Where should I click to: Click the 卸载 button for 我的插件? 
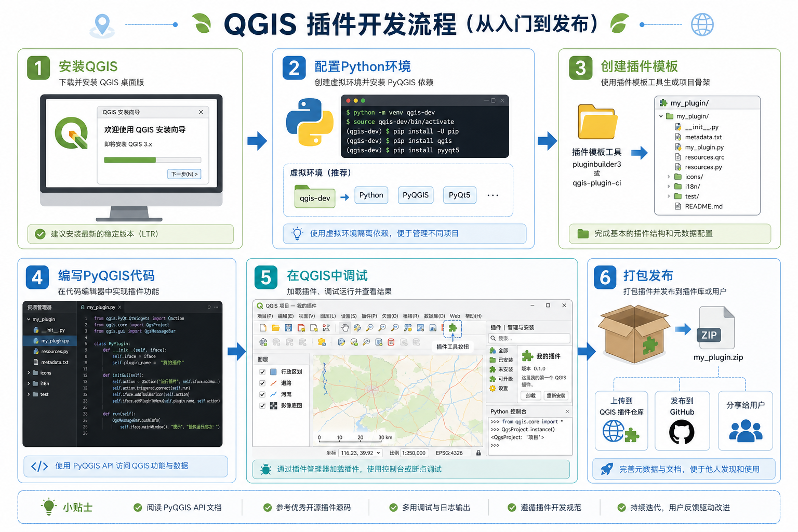point(530,395)
